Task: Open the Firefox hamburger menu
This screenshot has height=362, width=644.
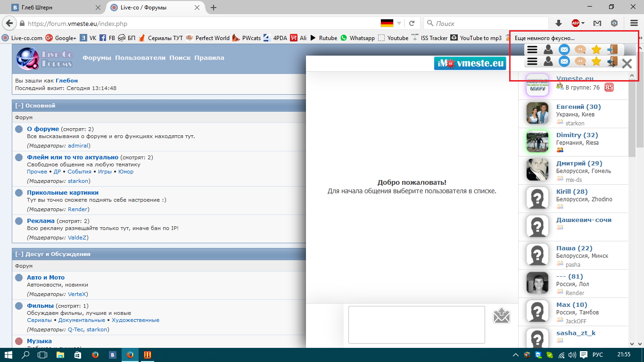Action: [x=634, y=23]
